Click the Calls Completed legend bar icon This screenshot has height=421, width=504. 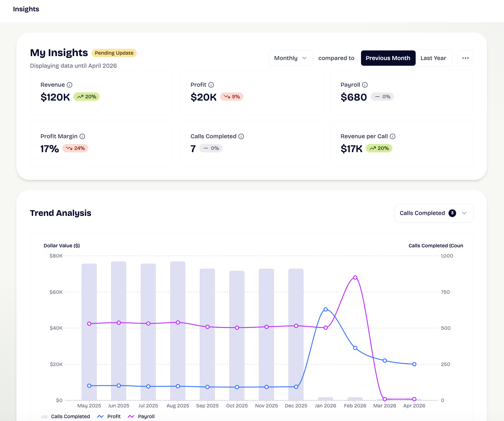(x=44, y=416)
